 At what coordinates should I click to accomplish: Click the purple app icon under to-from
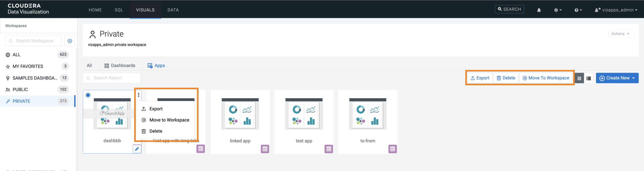tap(393, 149)
